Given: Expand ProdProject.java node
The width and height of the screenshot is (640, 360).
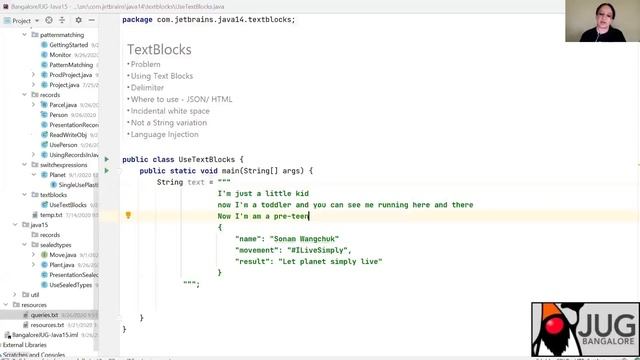Looking at the screenshot, I should click(x=33, y=75).
